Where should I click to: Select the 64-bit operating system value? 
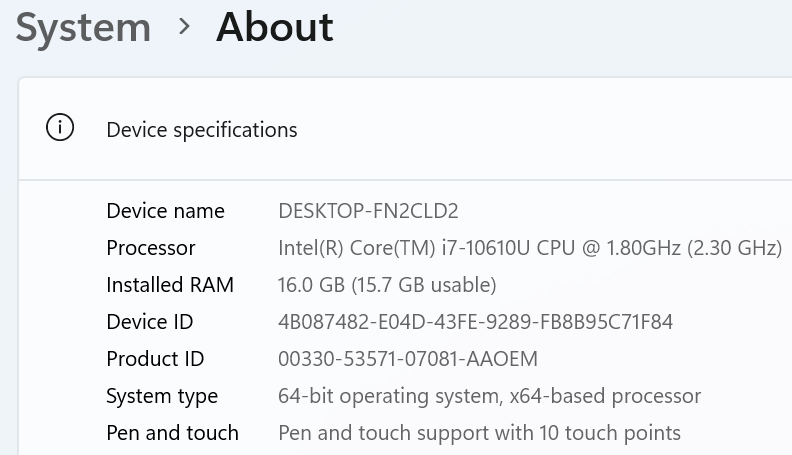[489, 396]
